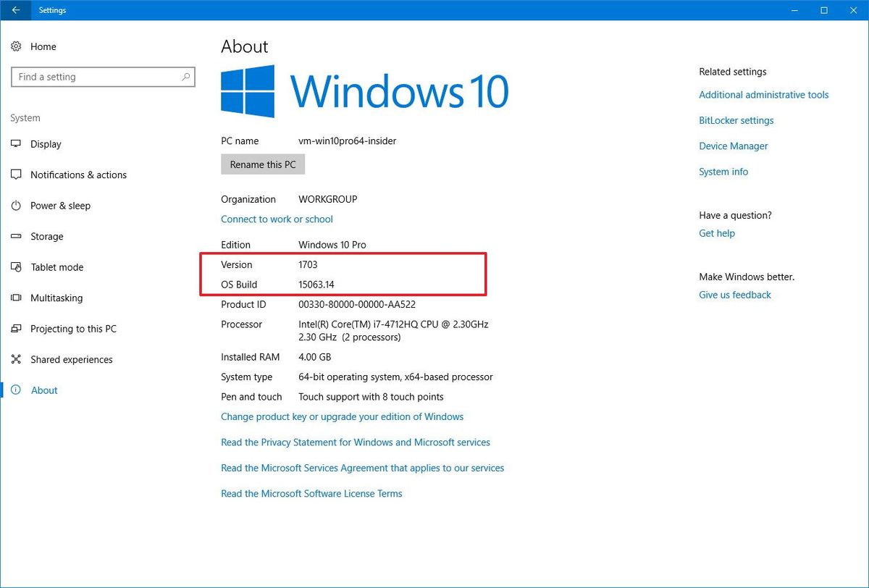
Task: Click the PC name vm-win10pro64-insider
Action: 348,140
